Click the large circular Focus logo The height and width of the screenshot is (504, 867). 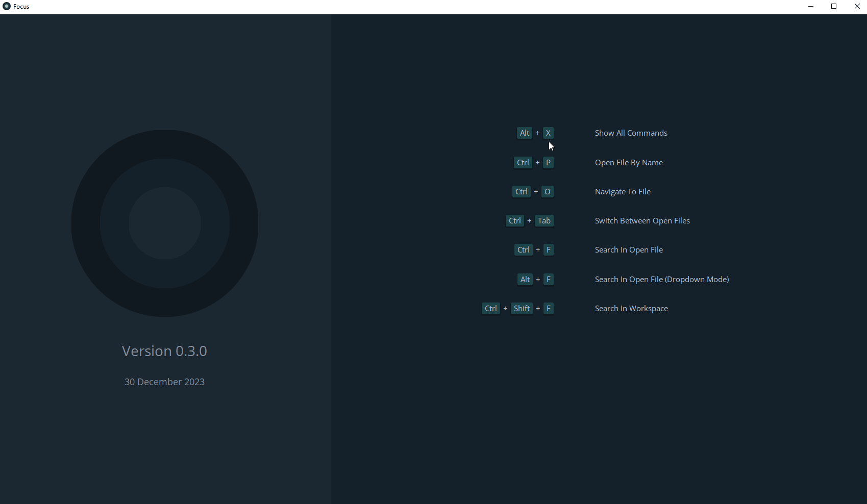tap(165, 223)
